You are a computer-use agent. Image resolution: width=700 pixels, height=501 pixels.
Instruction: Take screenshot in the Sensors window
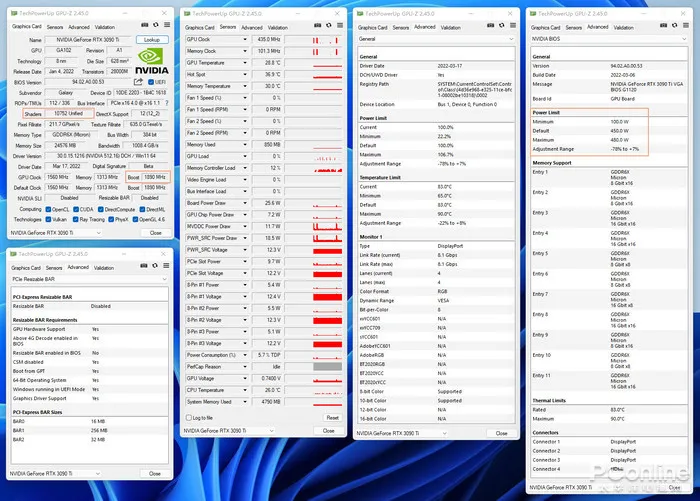[317, 25]
